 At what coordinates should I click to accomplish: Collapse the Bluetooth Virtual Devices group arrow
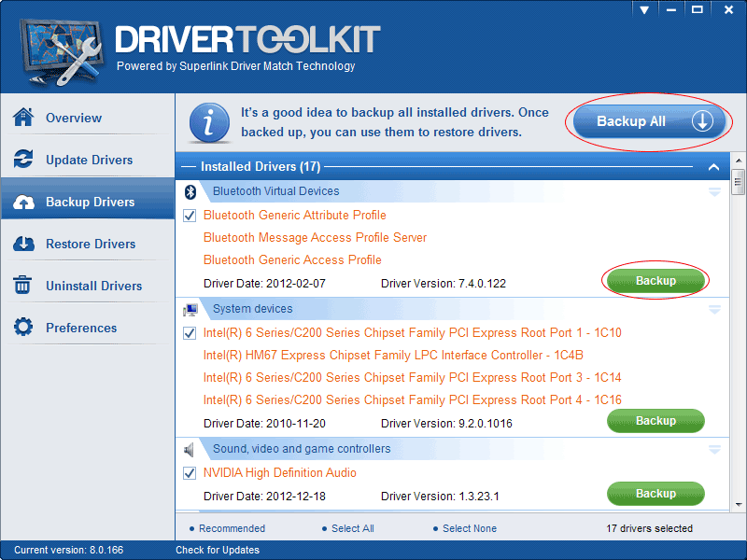click(x=714, y=192)
